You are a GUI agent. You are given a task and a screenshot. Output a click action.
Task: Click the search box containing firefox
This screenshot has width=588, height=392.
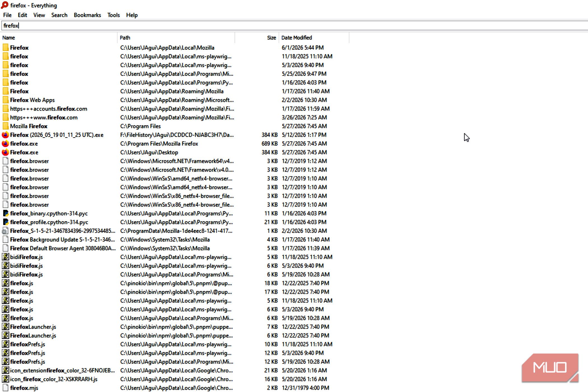click(295, 26)
